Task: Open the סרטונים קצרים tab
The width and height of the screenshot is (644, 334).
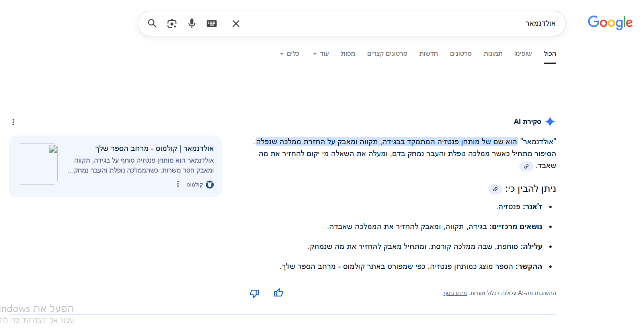Action: click(387, 53)
